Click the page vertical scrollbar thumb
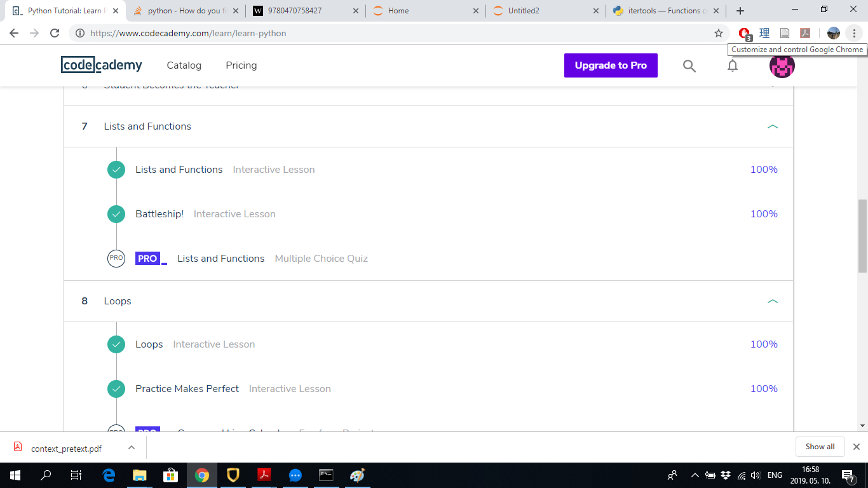 click(862, 236)
